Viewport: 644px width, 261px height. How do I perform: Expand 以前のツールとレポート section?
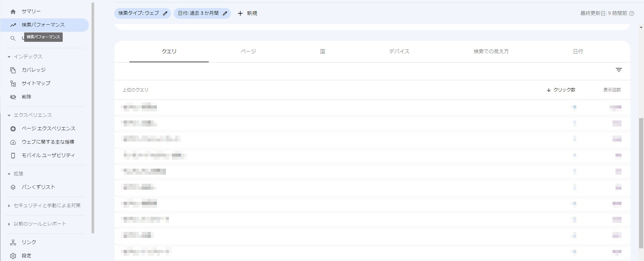(x=9, y=224)
